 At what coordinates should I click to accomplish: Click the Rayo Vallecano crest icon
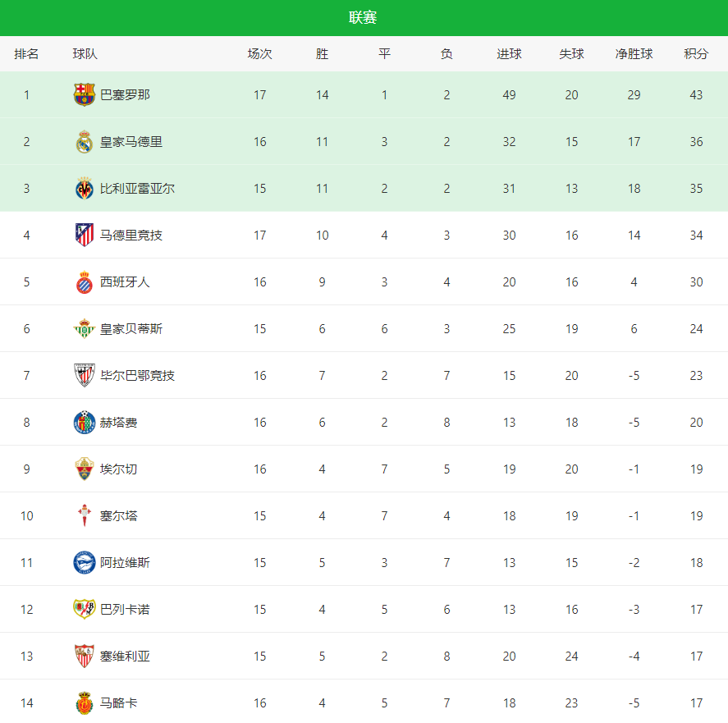(85, 610)
